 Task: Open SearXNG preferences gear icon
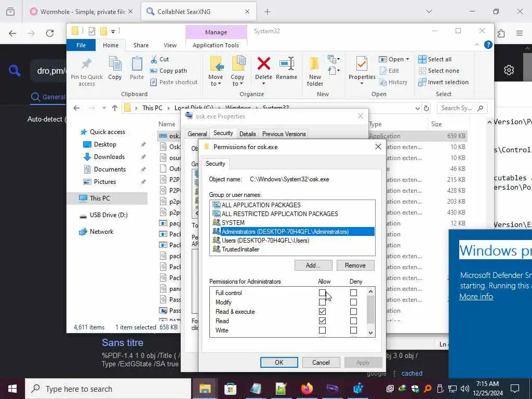(x=509, y=70)
